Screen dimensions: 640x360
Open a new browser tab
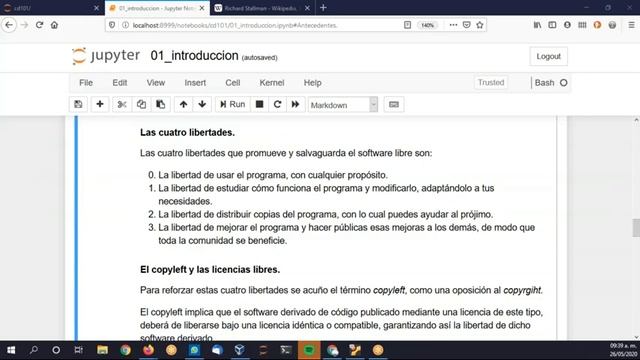[x=323, y=8]
